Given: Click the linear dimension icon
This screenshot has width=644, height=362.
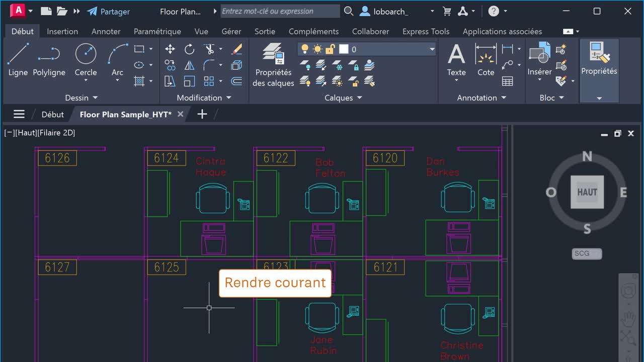Looking at the screenshot, I should pos(508,49).
